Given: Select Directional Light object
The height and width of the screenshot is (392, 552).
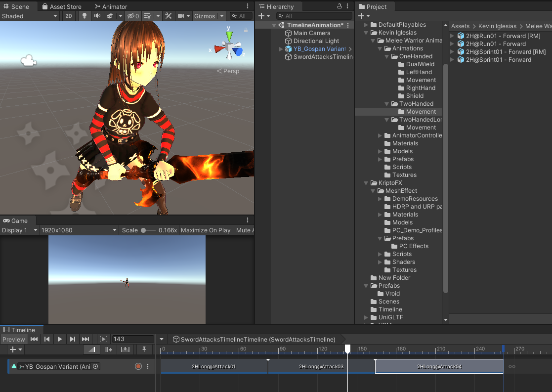Looking at the screenshot, I should click(312, 41).
